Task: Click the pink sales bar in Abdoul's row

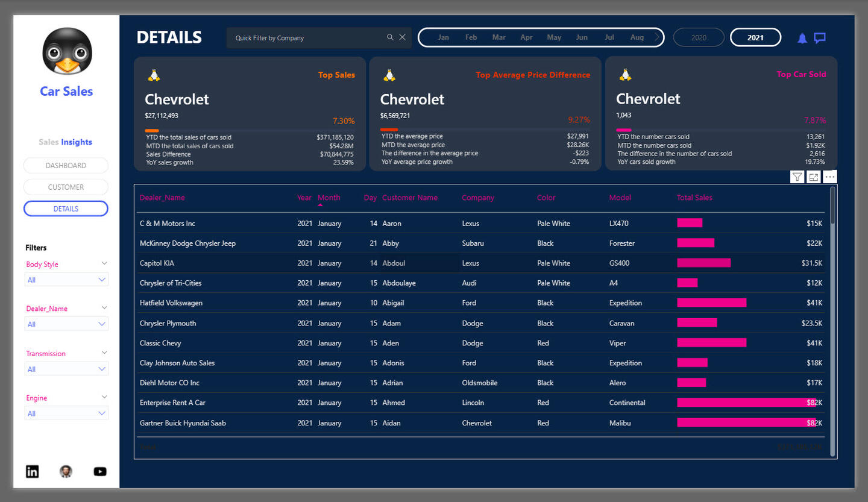Action: [x=703, y=263]
